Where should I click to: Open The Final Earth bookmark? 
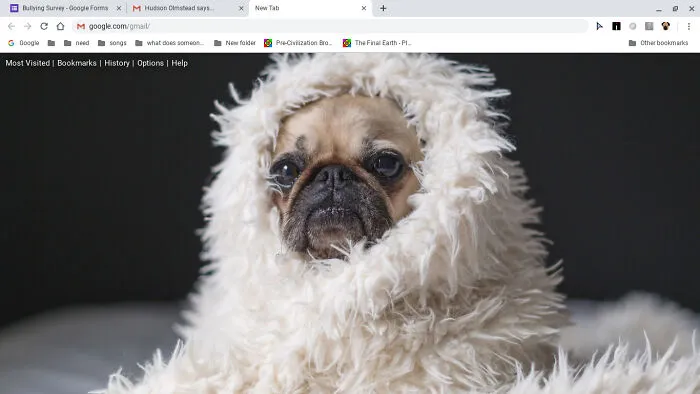click(377, 43)
